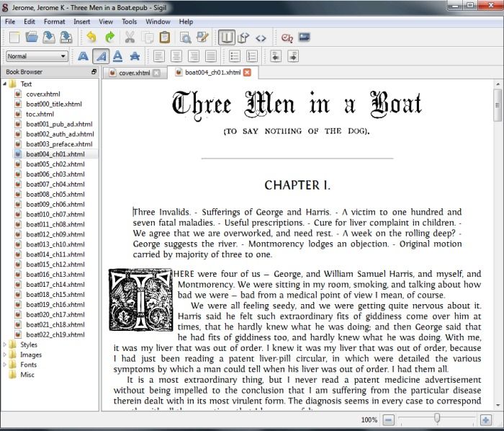Click the Cut scissors icon

point(130,37)
